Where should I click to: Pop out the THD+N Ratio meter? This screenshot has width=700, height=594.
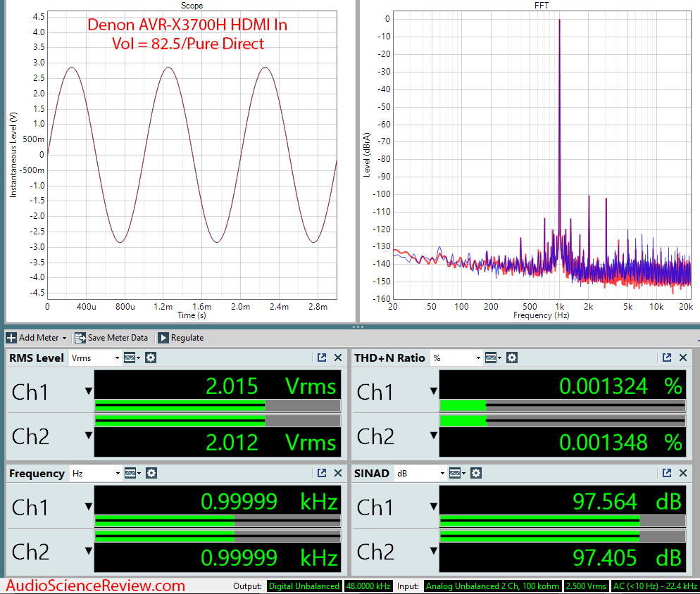[667, 358]
